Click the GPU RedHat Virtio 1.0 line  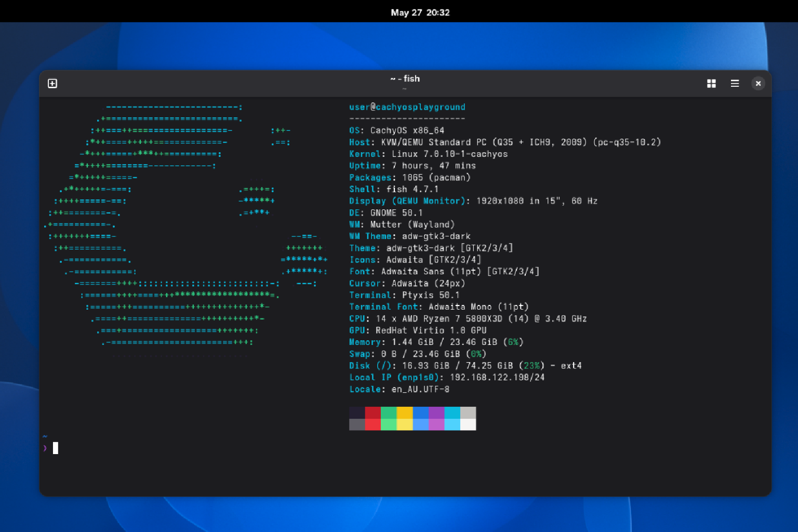click(418, 330)
